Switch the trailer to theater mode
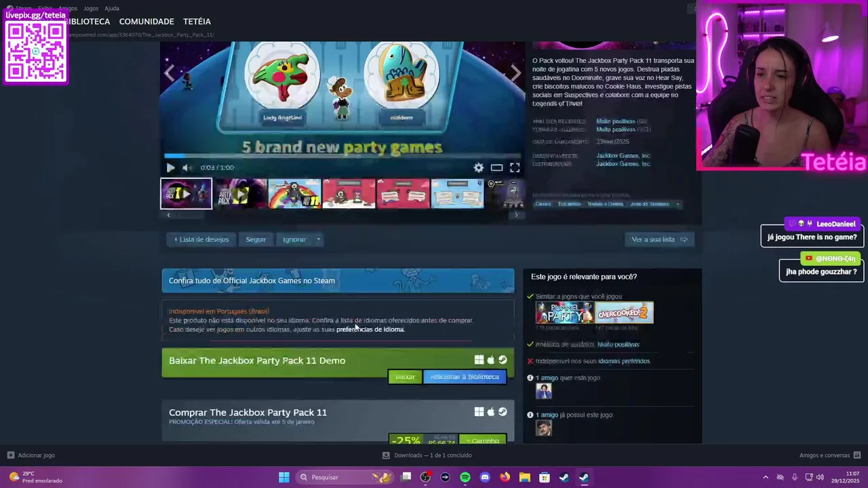 click(496, 167)
